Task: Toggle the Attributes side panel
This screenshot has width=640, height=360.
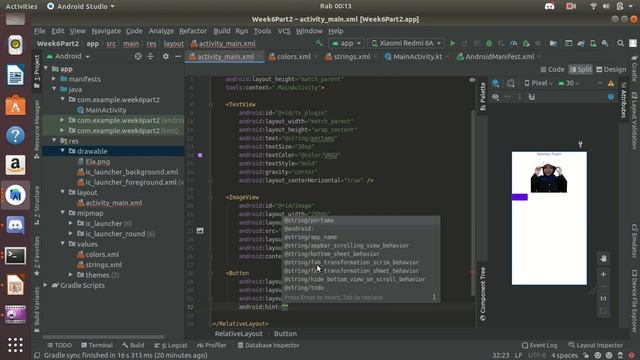Action: click(623, 100)
